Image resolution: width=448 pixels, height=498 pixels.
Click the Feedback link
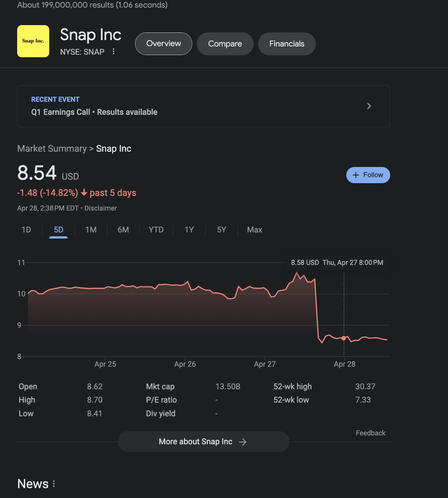point(370,433)
